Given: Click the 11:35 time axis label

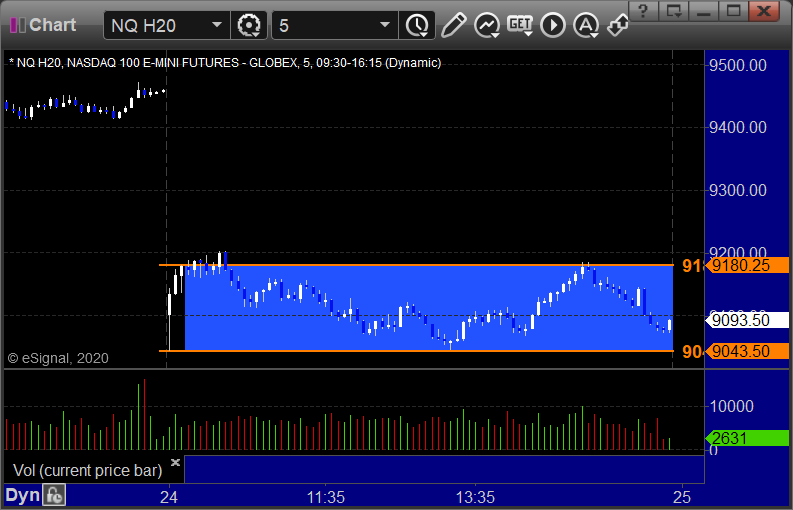Looking at the screenshot, I should [x=326, y=497].
